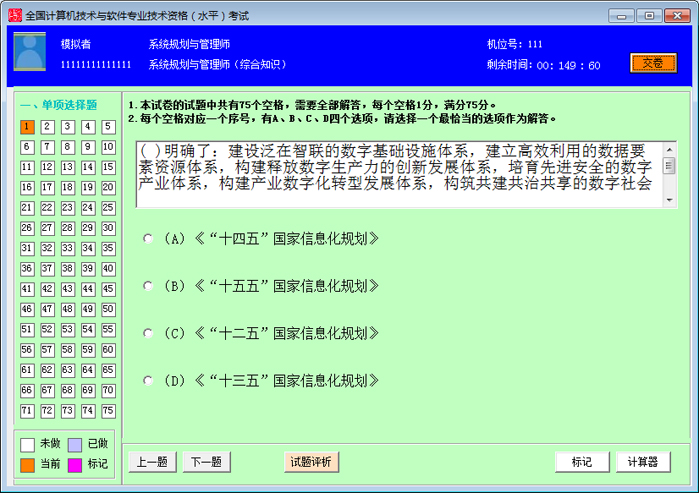Navigate to question number 21
The height and width of the screenshot is (493, 699).
click(x=28, y=208)
